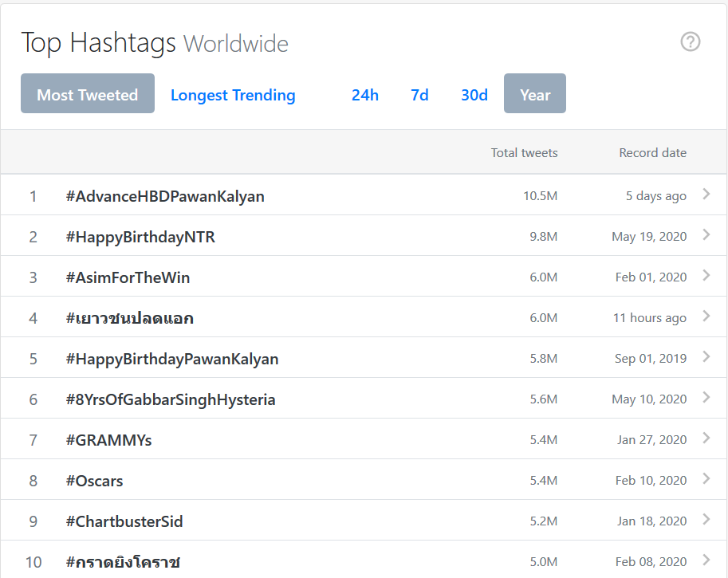The image size is (728, 578).
Task: Select the Year time range
Action: click(535, 93)
